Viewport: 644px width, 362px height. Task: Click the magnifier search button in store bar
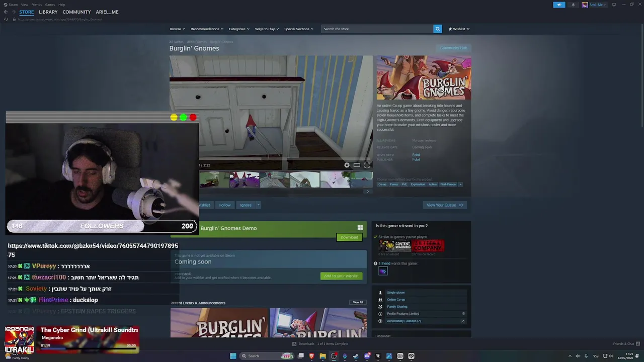[x=438, y=29]
